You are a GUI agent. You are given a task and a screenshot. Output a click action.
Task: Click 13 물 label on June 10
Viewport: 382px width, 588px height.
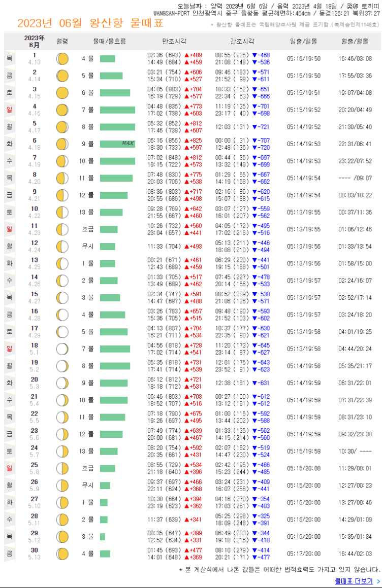point(86,212)
